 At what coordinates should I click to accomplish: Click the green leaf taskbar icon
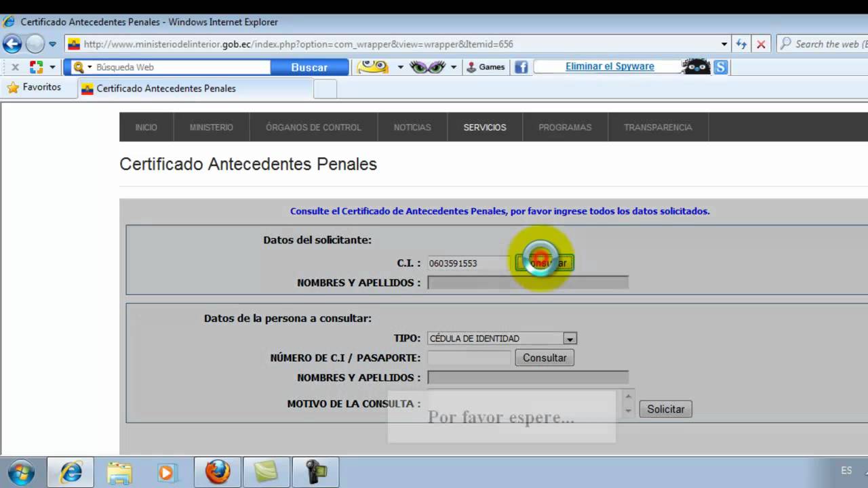(x=267, y=472)
